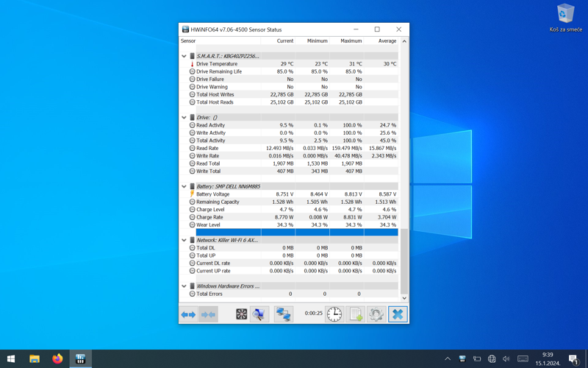
Task: Click the Read Rate circle icon
Action: pos(193,148)
